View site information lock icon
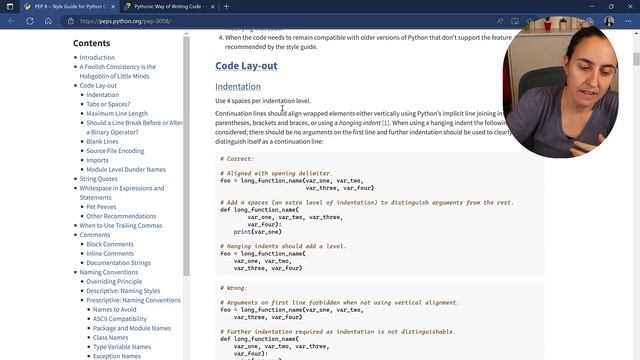640x360 pixels. tap(71, 21)
